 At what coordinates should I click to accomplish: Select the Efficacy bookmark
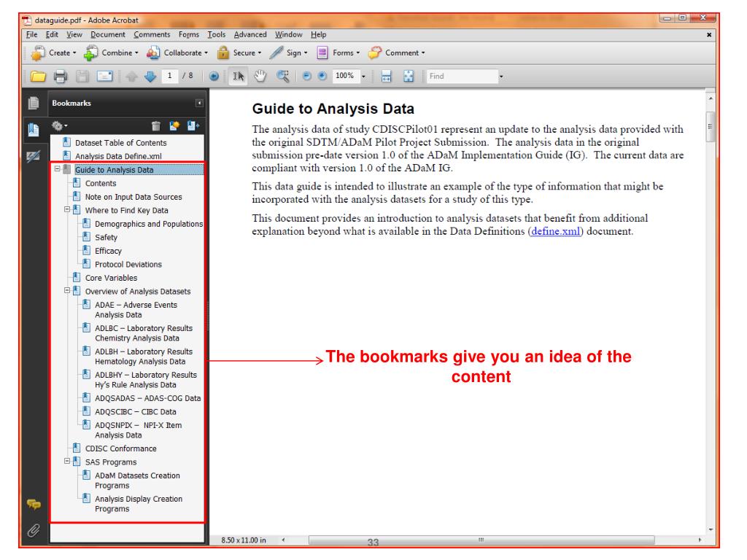pyautogui.click(x=108, y=251)
